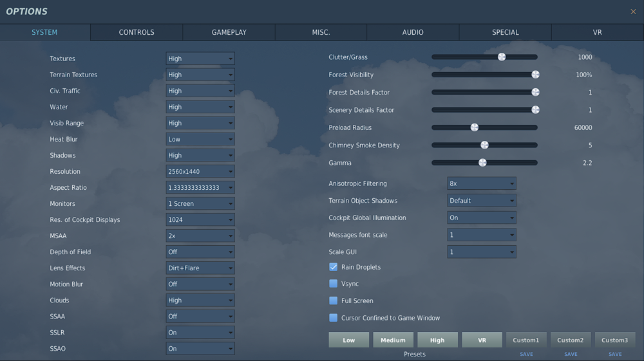Apply the Low preset
Screen dimensions: 644x361
point(348,340)
